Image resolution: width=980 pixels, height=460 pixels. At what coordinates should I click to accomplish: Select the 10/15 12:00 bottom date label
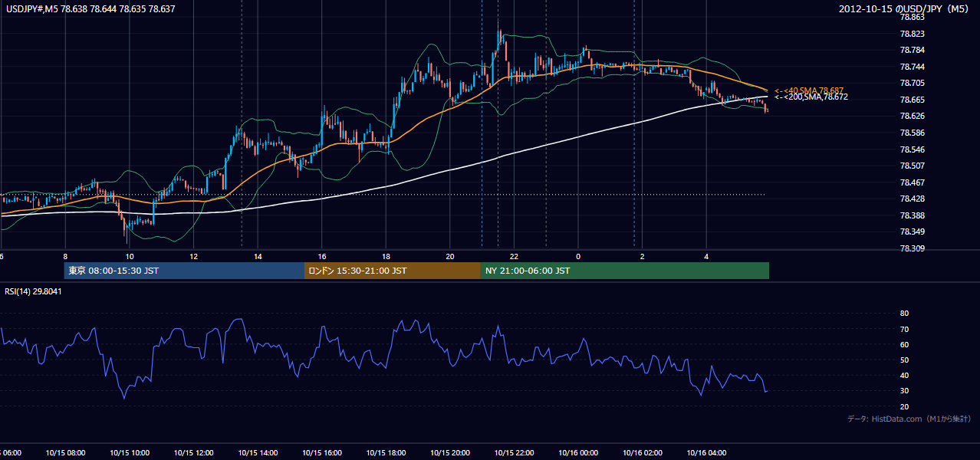(x=194, y=453)
